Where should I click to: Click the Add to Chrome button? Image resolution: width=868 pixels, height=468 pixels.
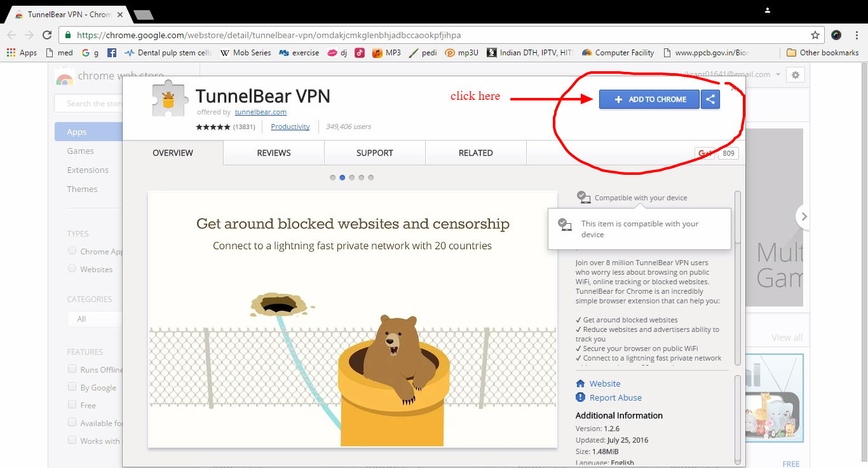pyautogui.click(x=649, y=99)
